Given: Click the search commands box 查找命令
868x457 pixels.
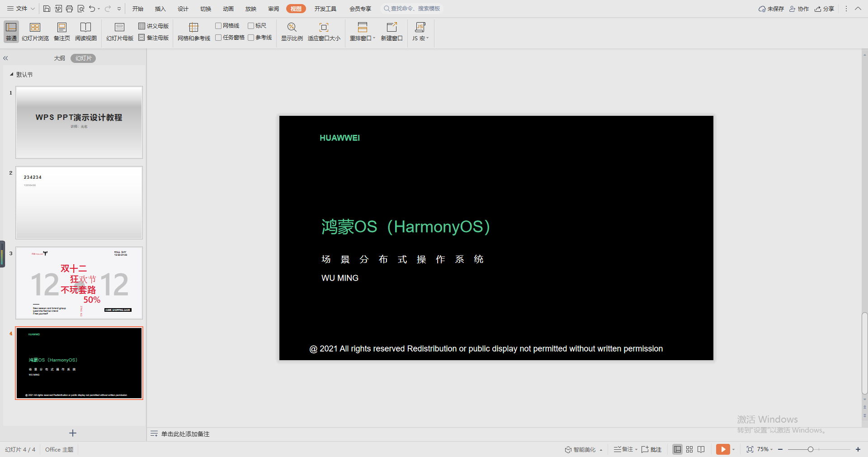Looking at the screenshot, I should [412, 9].
